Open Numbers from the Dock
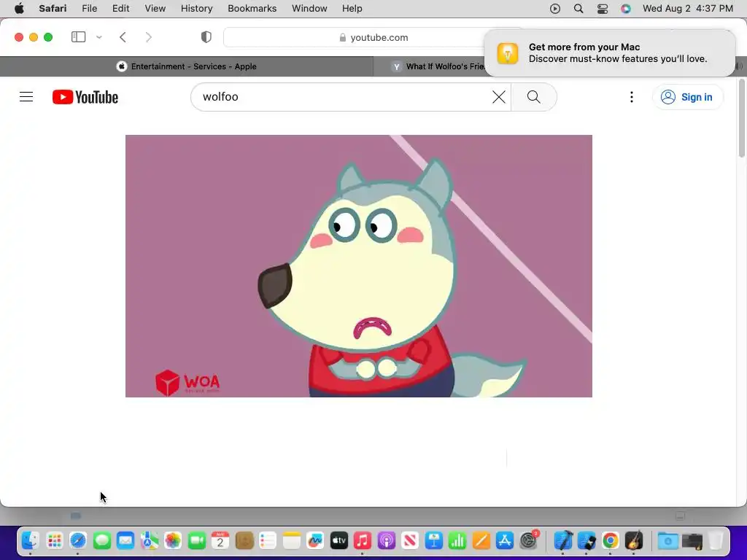747x560 pixels. (x=457, y=541)
